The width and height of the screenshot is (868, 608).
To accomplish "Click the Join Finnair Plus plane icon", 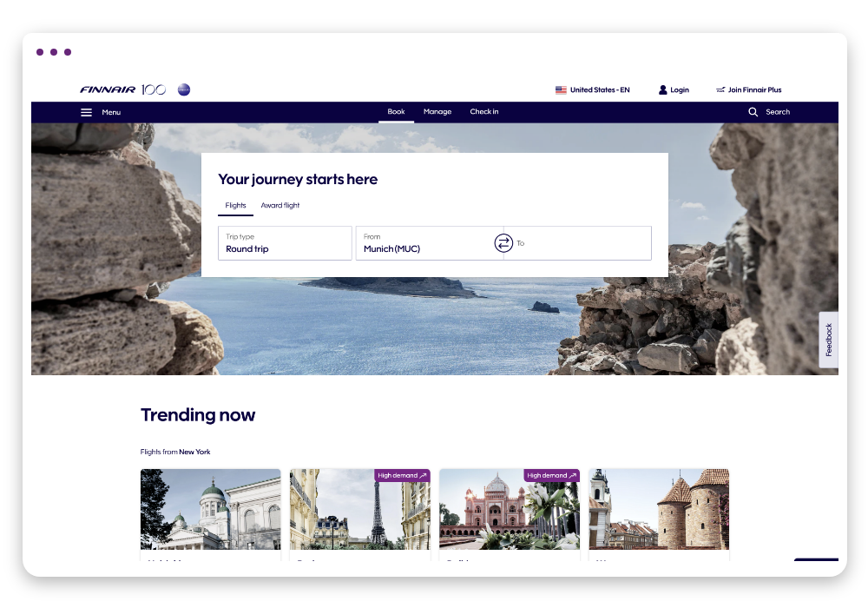I will pyautogui.click(x=720, y=89).
